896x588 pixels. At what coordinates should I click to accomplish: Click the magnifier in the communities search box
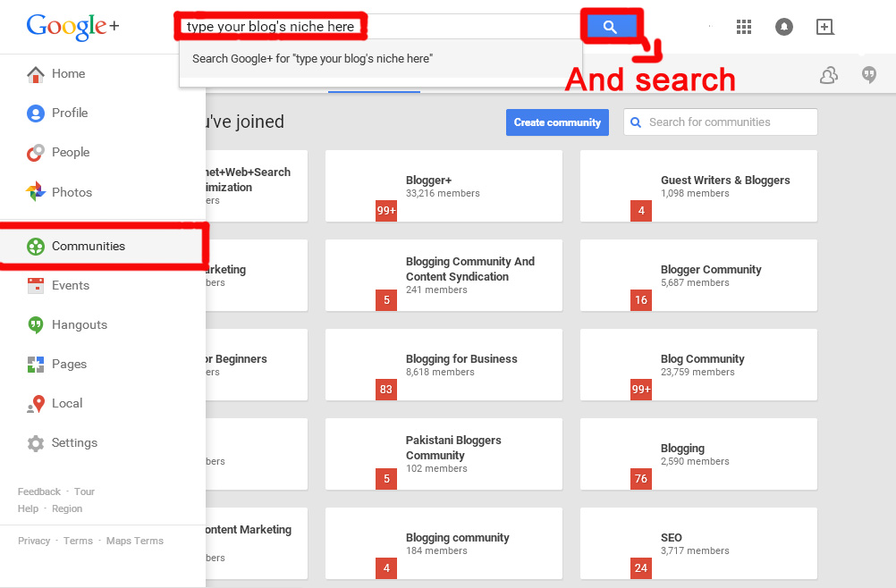tap(636, 122)
